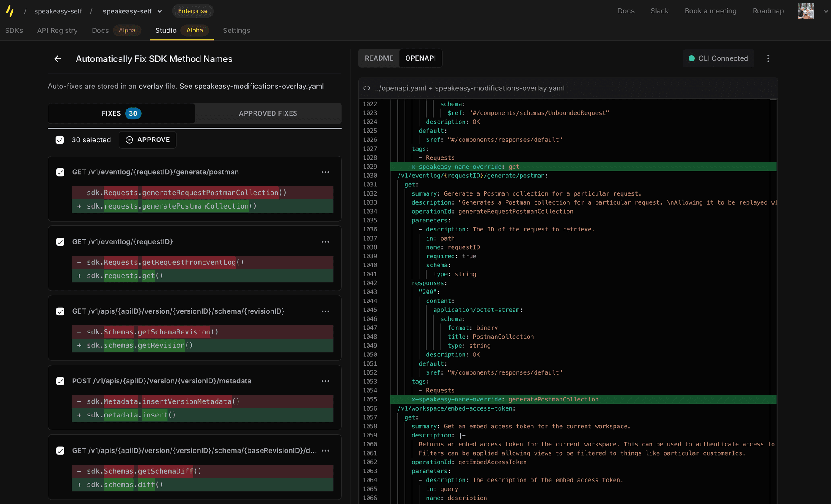This screenshot has width=831, height=504.
Task: Open the APPROVED FIXES tab
Action: coord(268,113)
